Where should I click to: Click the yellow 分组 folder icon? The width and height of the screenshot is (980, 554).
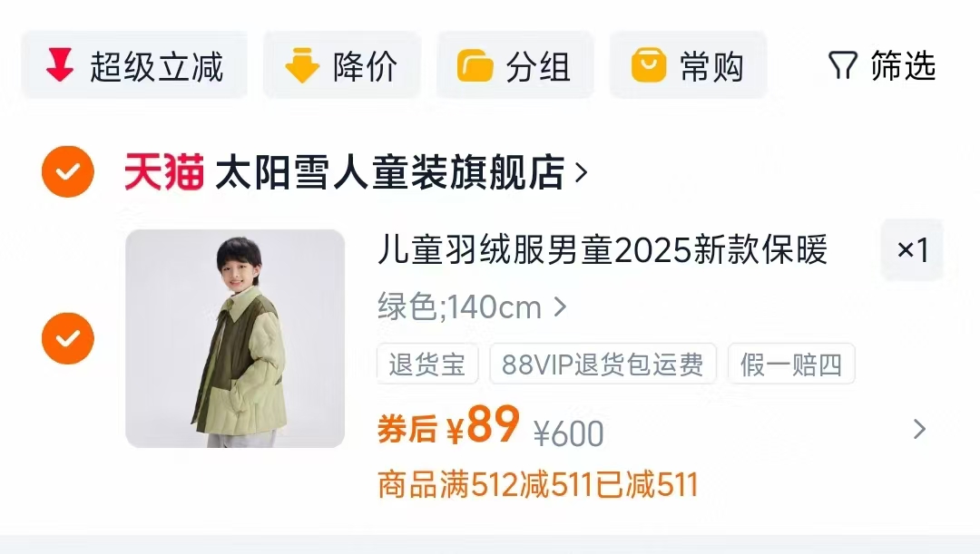point(475,65)
